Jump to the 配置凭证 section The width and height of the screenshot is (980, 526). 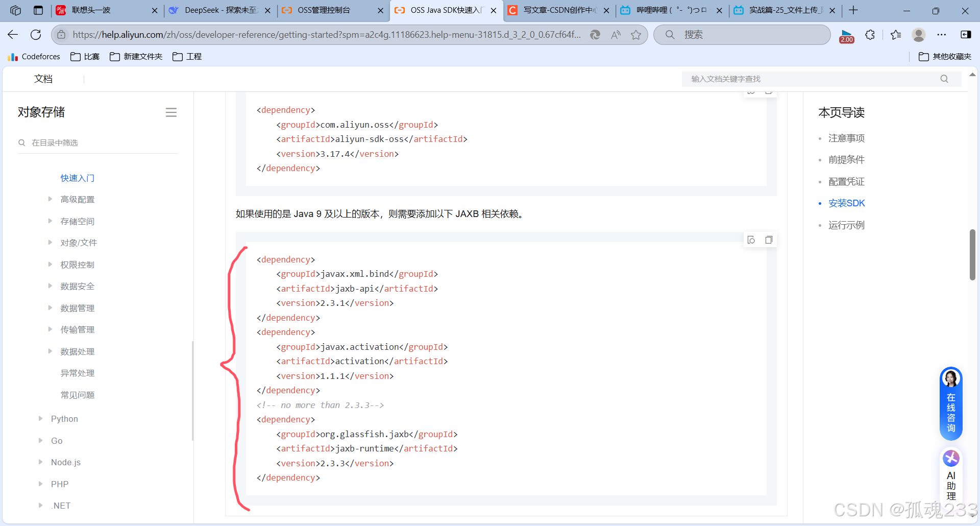click(x=846, y=182)
